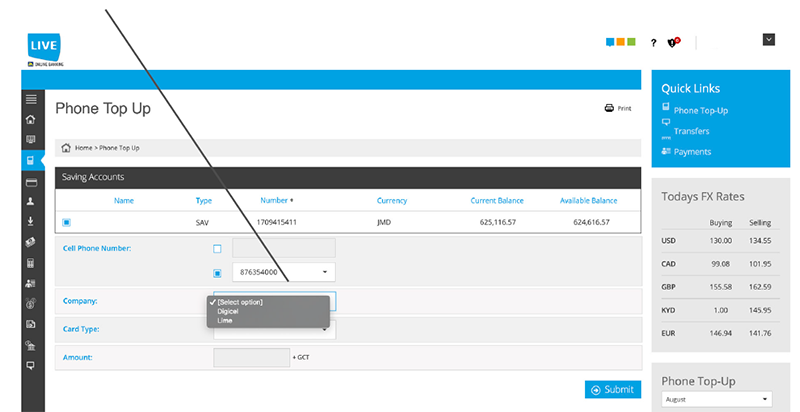This screenshot has height=412, width=800.
Task: Click the EUR row in FX Rates
Action: pos(720,333)
